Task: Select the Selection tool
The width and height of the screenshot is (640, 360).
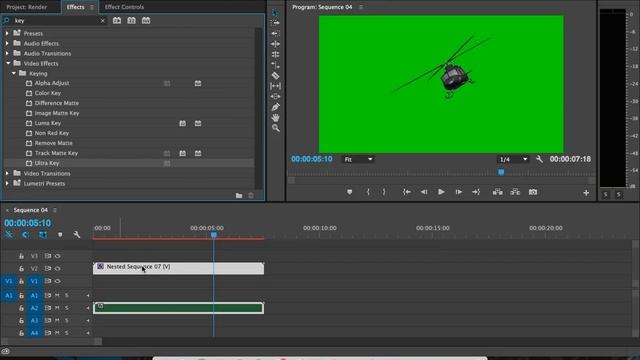Action: [x=276, y=13]
